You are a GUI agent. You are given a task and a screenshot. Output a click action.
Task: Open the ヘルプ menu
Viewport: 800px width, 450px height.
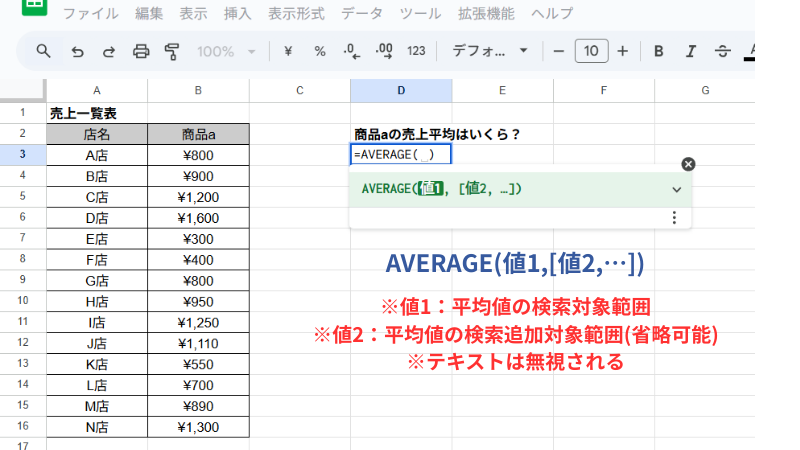(552, 13)
